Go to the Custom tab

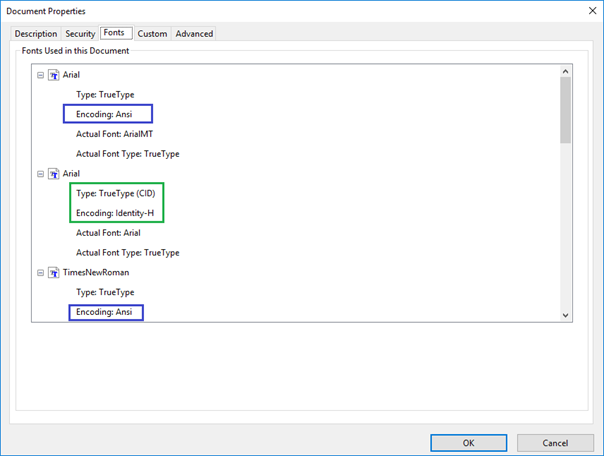pos(152,34)
